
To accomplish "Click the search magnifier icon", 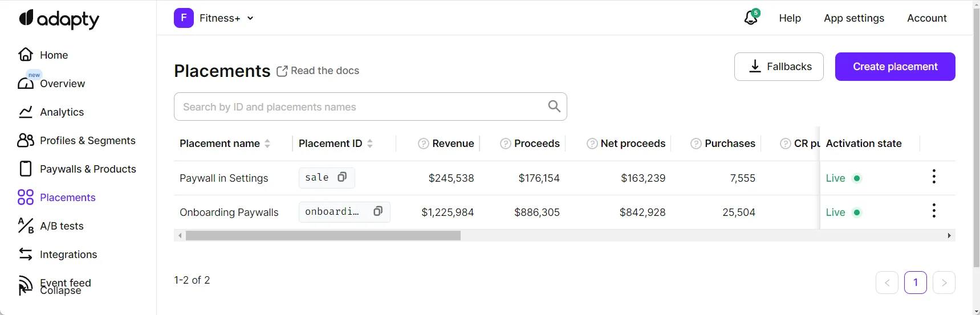I will click(554, 107).
